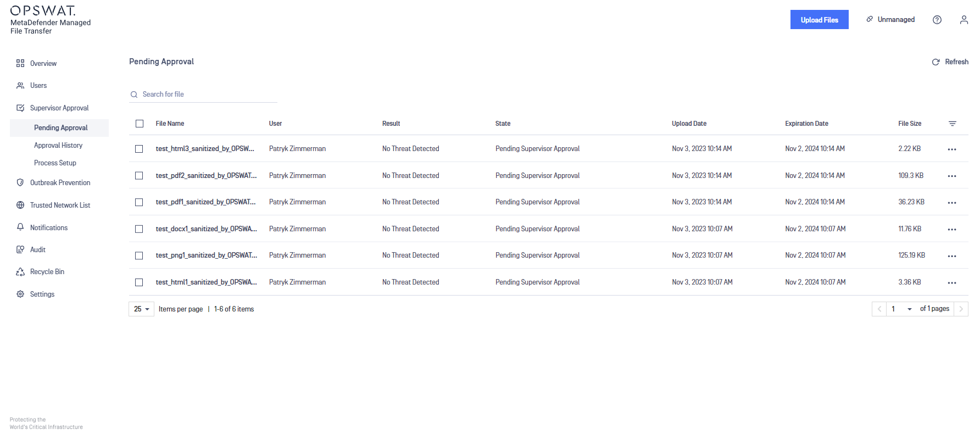Click the OPSWAT logo
The width and height of the screenshot is (980, 434).
click(43, 10)
